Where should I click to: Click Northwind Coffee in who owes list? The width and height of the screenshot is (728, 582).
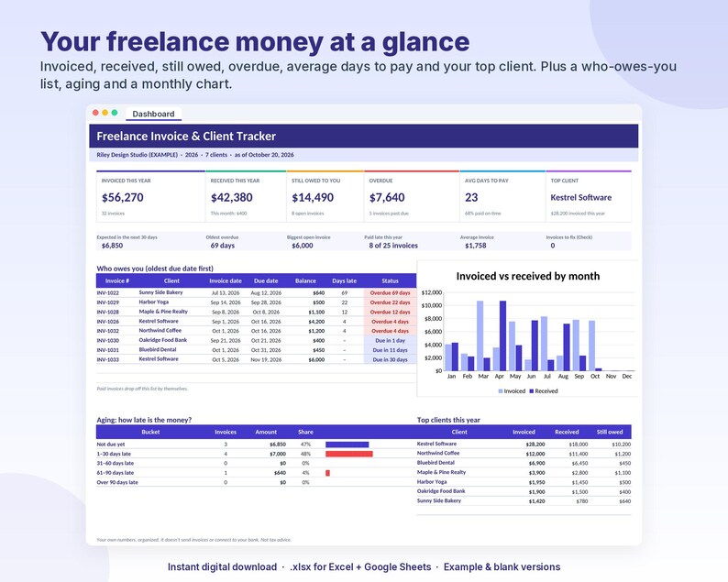click(160, 331)
